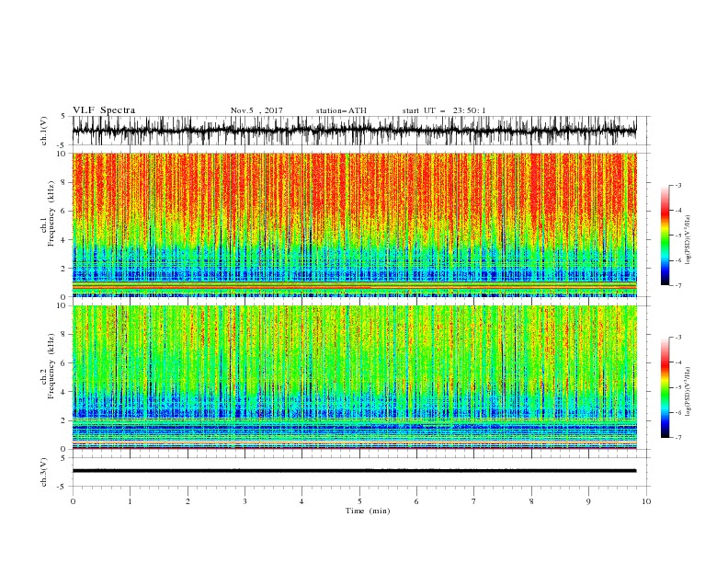Click the "8" kHz tick on ch.1 spectrogram
The image size is (728, 563).
coord(64,182)
